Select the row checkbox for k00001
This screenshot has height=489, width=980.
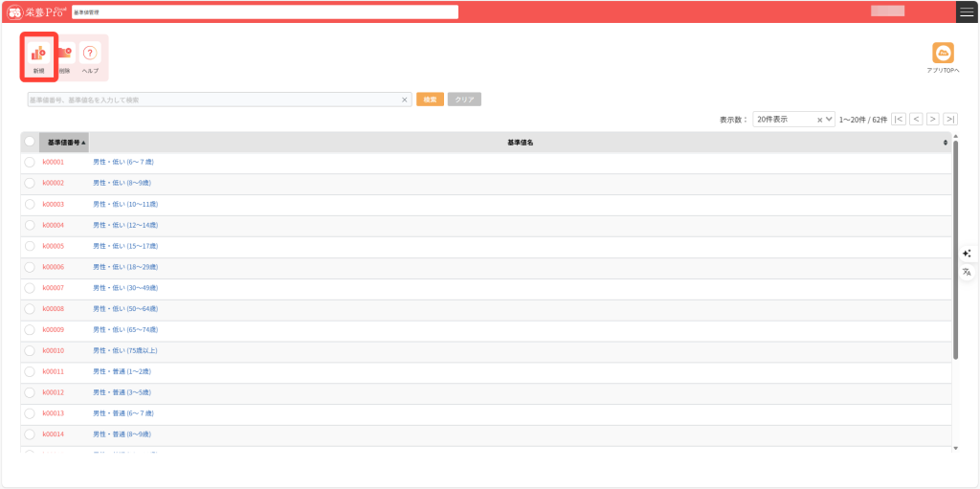[30, 163]
